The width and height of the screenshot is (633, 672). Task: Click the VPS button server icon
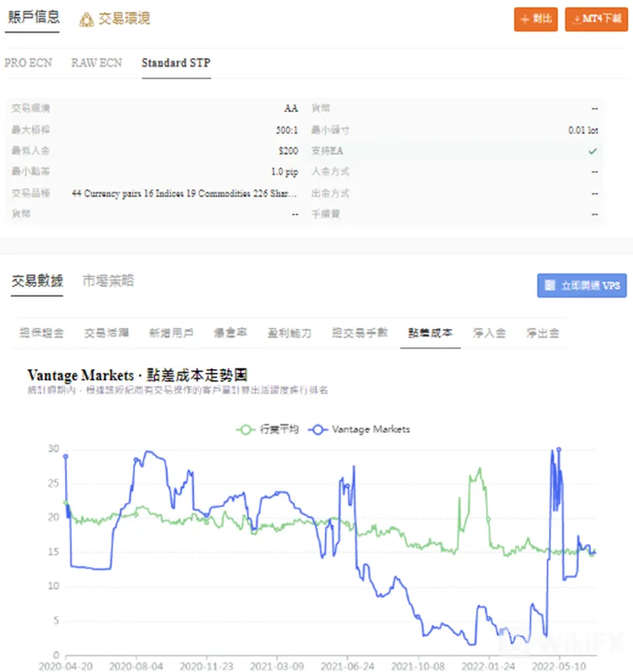coord(550,285)
